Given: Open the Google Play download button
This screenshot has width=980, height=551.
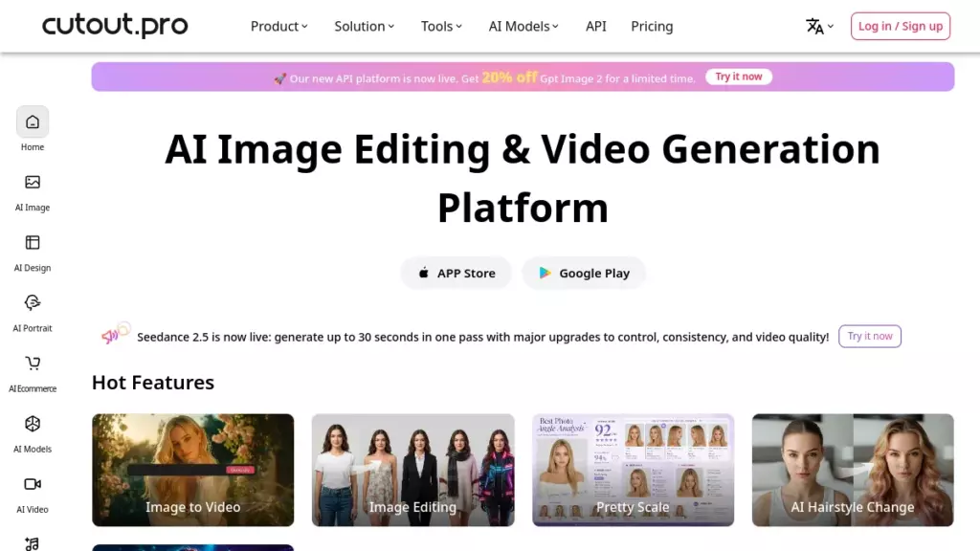Looking at the screenshot, I should pyautogui.click(x=584, y=273).
